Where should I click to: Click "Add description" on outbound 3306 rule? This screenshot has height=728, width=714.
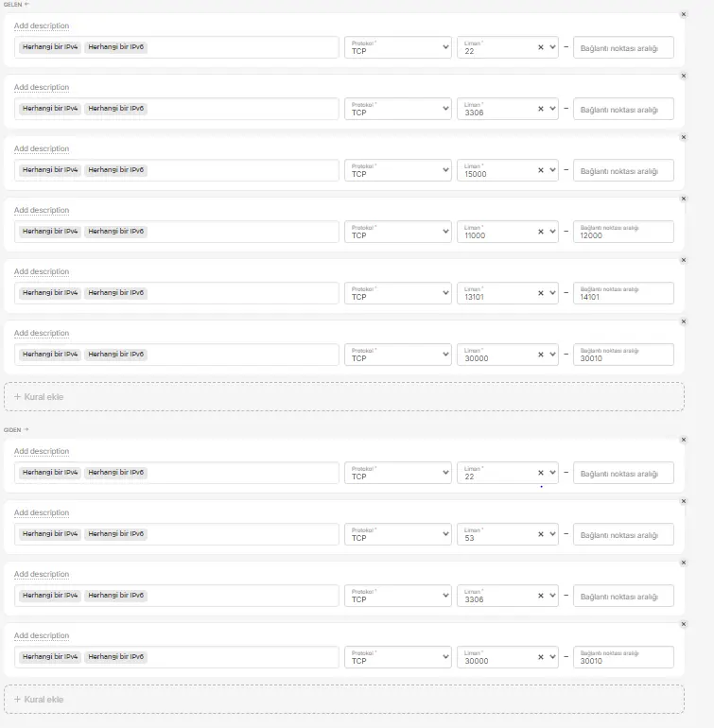tap(42, 574)
